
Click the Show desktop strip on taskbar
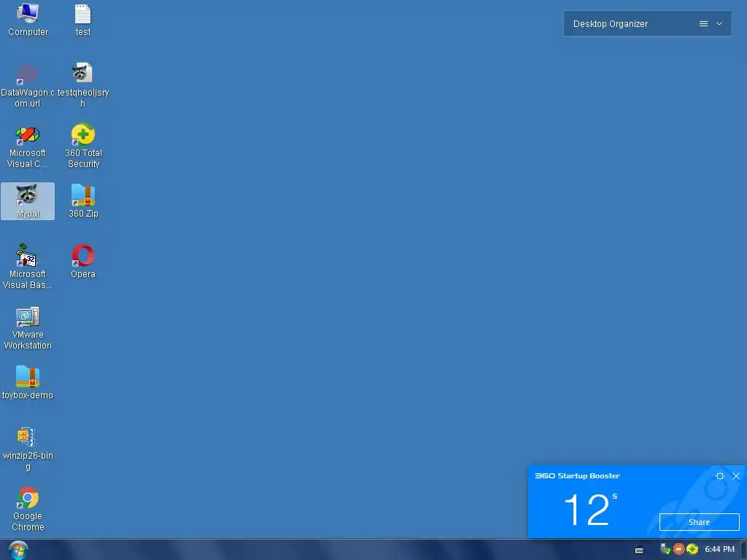743,550
